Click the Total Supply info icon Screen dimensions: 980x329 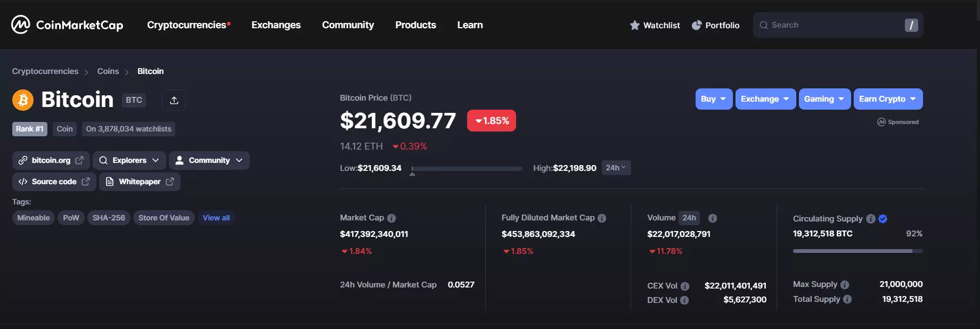[x=847, y=299]
